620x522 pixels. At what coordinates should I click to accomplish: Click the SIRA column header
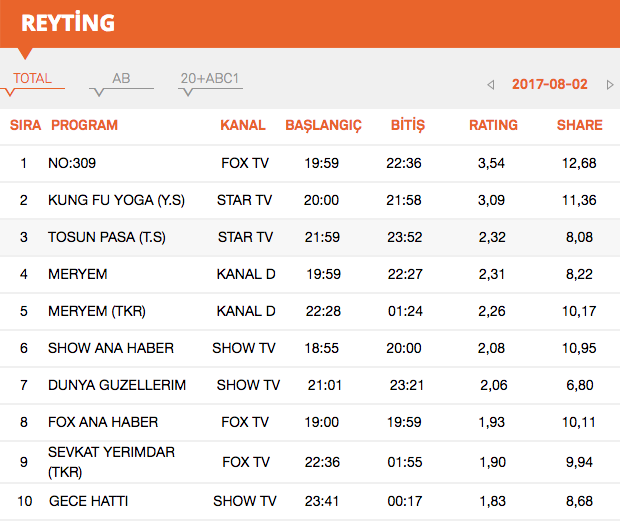coord(25,125)
